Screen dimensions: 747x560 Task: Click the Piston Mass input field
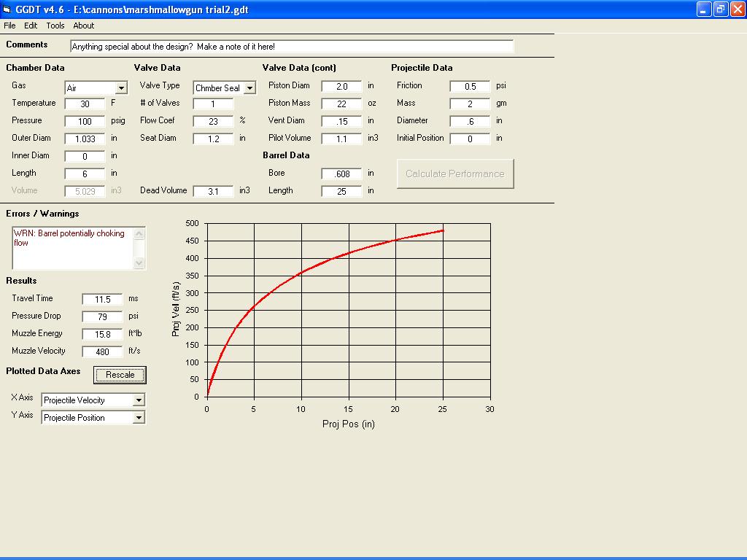[341, 104]
